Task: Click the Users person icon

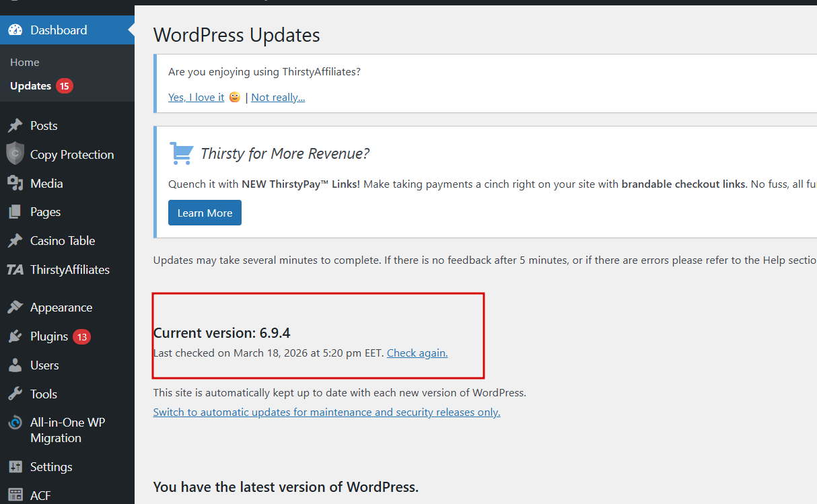Action: coord(15,365)
